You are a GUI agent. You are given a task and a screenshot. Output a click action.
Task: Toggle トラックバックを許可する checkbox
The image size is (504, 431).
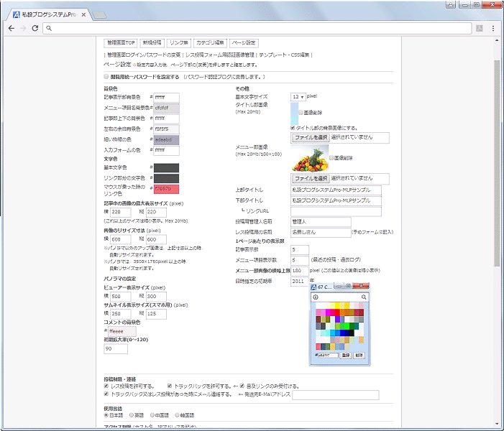coord(170,386)
